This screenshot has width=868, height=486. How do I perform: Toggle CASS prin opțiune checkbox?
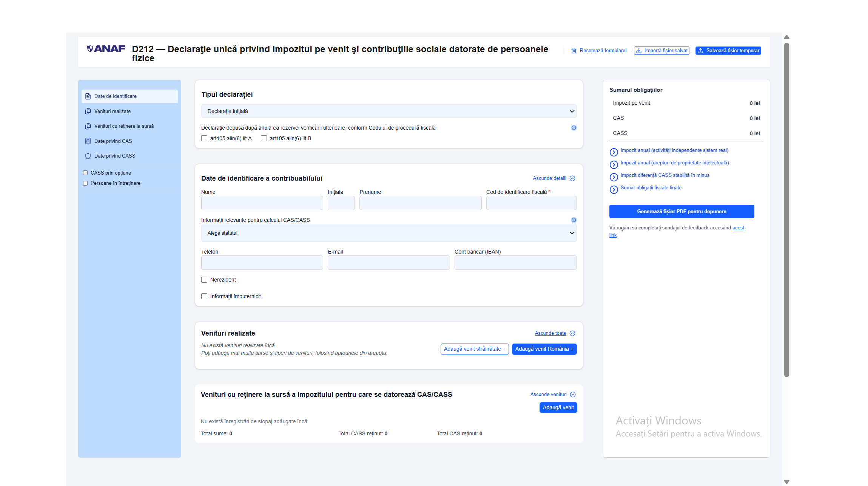(85, 173)
